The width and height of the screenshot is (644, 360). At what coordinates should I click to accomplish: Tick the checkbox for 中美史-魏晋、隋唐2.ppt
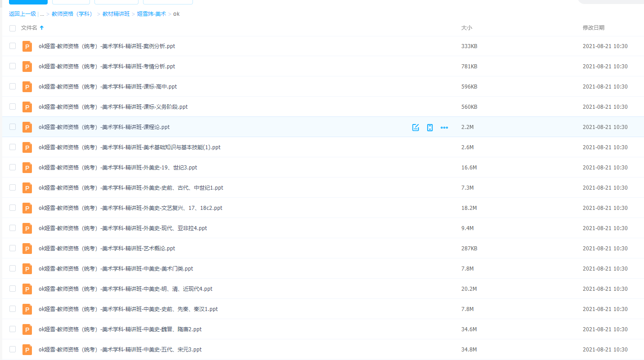point(13,329)
